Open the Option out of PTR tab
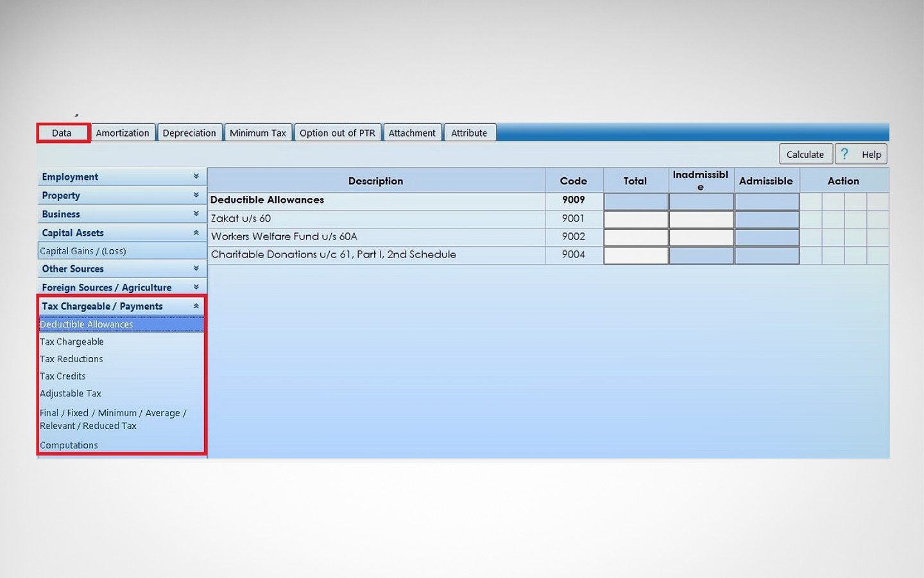The height and width of the screenshot is (578, 924). point(338,132)
